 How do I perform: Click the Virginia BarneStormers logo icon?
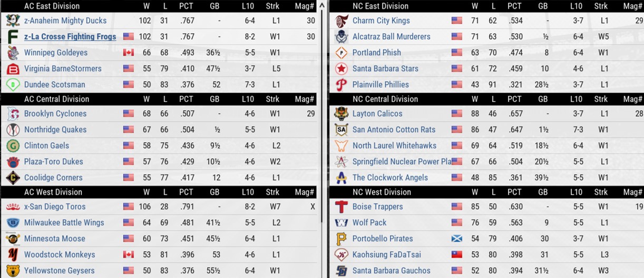pyautogui.click(x=13, y=69)
